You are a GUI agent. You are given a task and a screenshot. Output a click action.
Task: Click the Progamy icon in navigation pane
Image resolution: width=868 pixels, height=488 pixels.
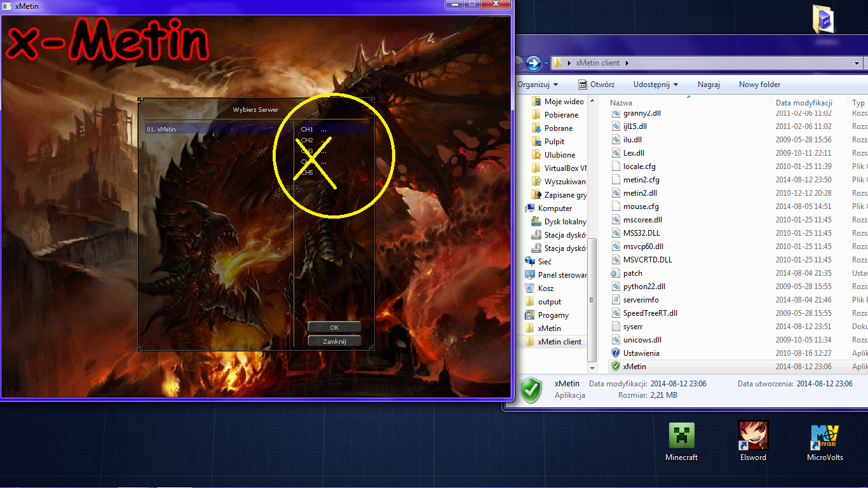tap(530, 315)
